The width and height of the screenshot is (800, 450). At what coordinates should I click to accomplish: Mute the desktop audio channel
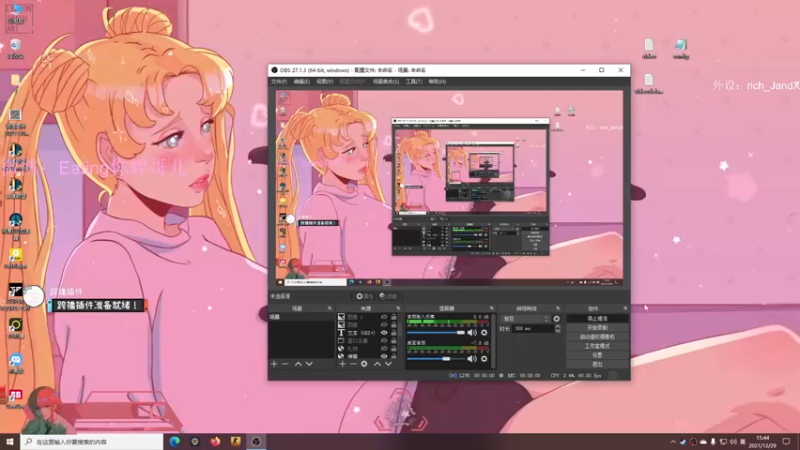(472, 359)
